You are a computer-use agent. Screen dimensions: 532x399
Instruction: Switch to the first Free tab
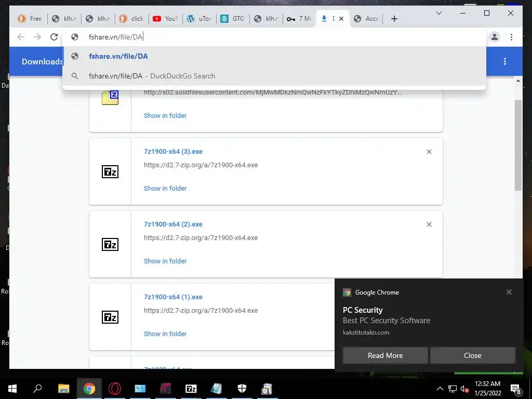click(x=31, y=19)
